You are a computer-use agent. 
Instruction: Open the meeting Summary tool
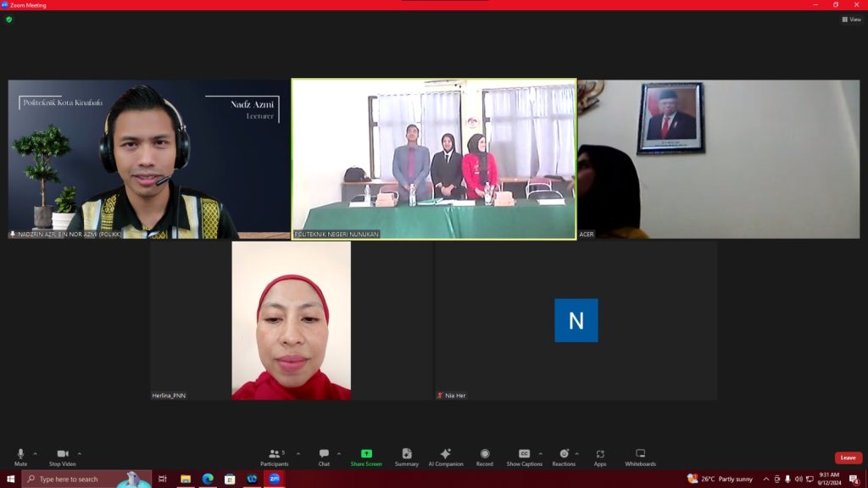point(407,455)
